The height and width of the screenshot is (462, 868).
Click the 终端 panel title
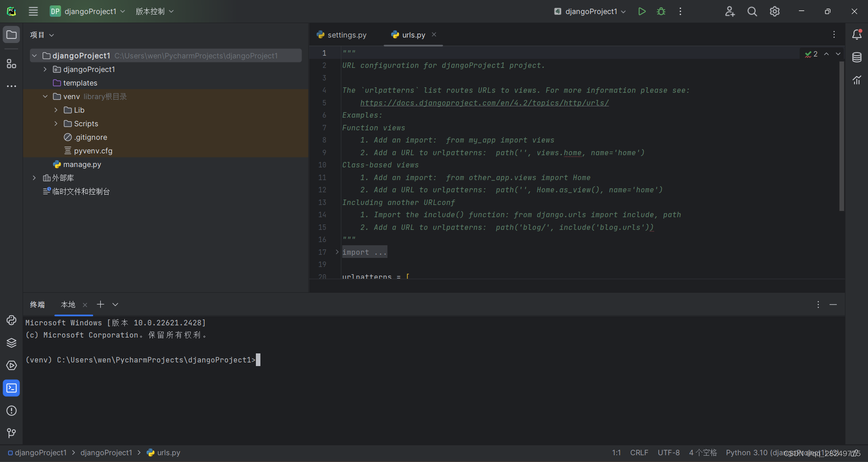tap(38, 305)
